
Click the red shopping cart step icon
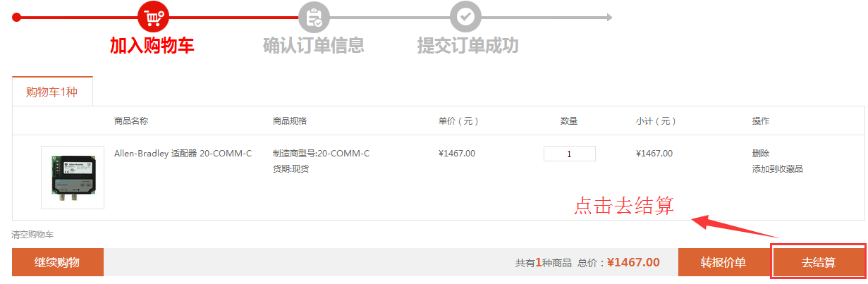(x=154, y=16)
